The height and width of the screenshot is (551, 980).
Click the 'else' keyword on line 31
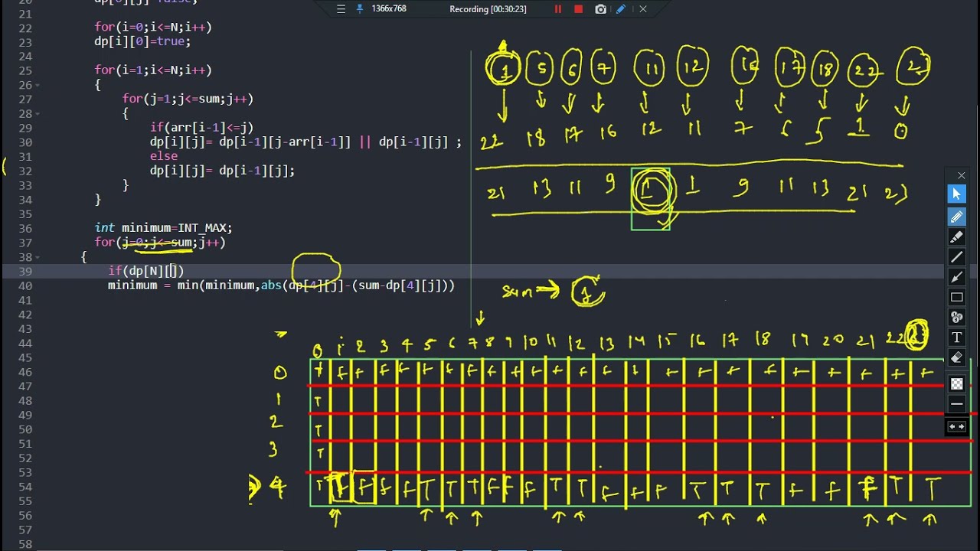tap(164, 156)
